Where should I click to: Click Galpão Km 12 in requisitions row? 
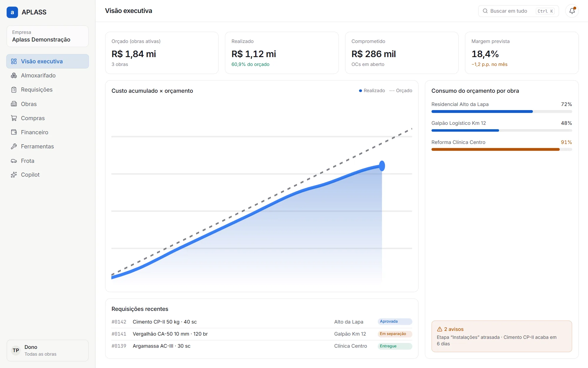(350, 334)
